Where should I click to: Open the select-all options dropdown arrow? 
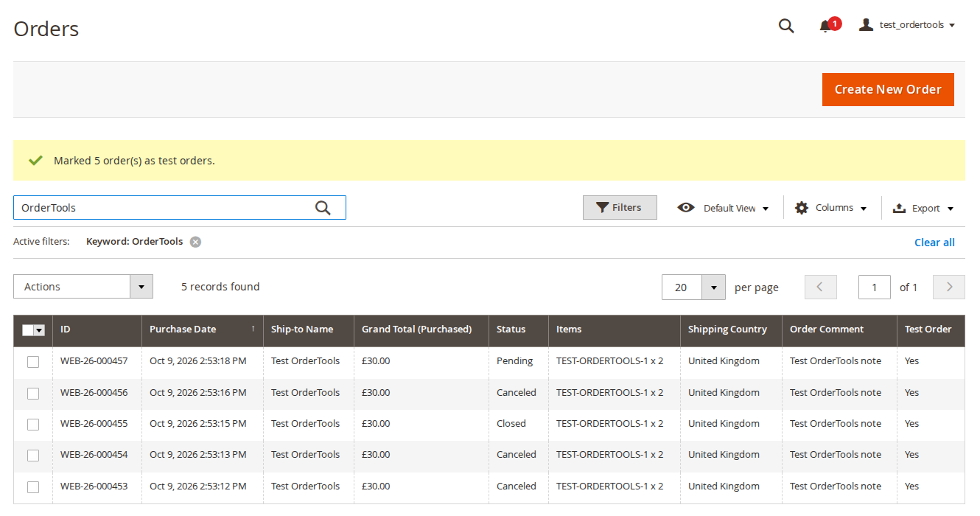point(40,330)
